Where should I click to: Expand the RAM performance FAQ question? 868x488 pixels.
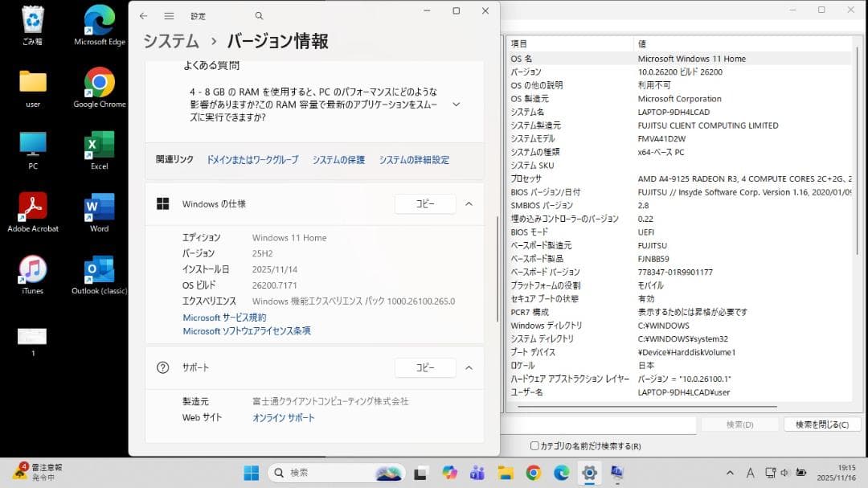pyautogui.click(x=456, y=103)
